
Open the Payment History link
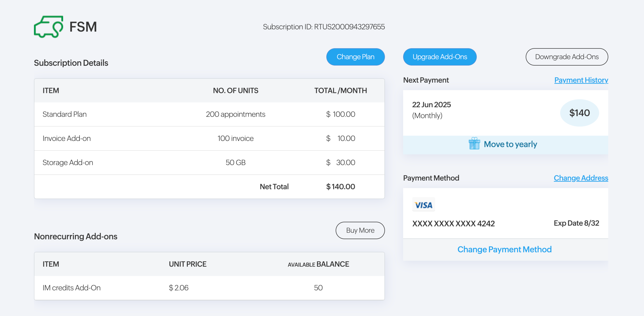click(x=581, y=80)
